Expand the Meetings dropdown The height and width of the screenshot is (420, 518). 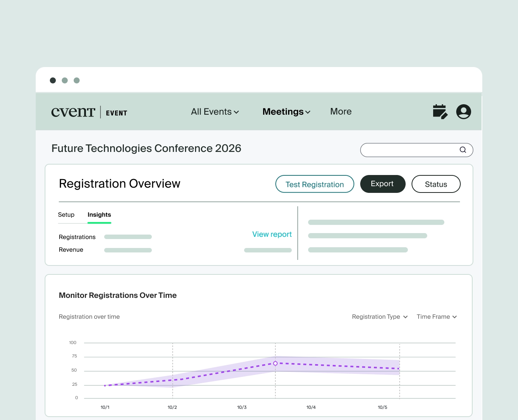click(x=287, y=112)
